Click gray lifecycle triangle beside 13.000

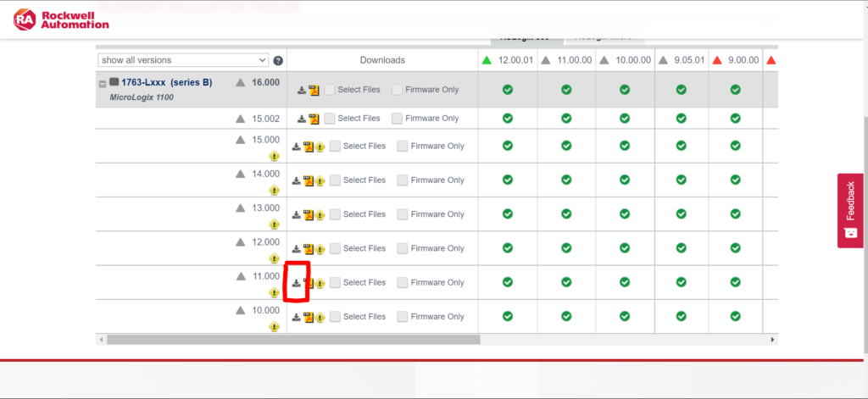click(x=240, y=208)
